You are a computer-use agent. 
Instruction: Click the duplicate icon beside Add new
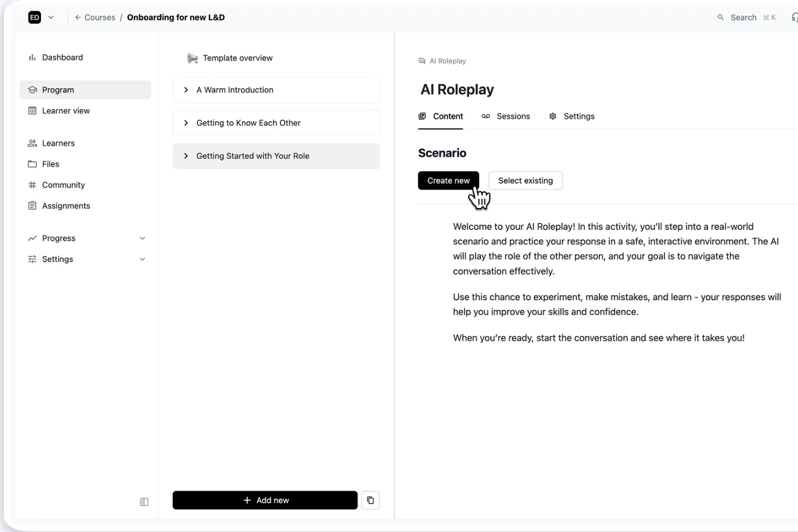370,500
